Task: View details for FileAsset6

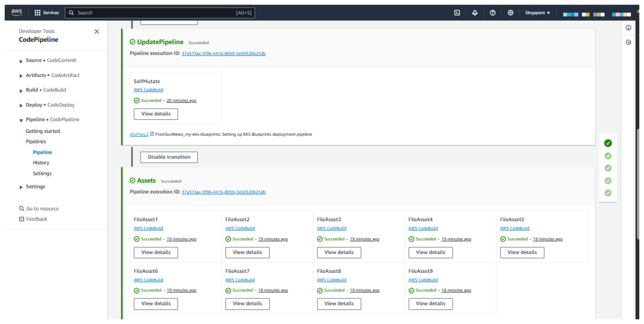Action: click(x=156, y=304)
